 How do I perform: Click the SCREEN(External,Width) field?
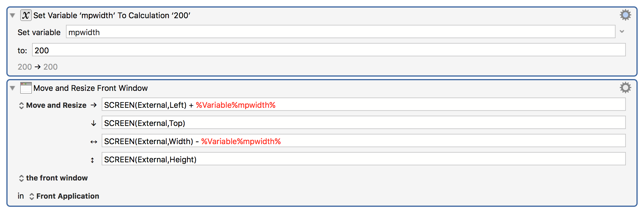[x=364, y=141]
